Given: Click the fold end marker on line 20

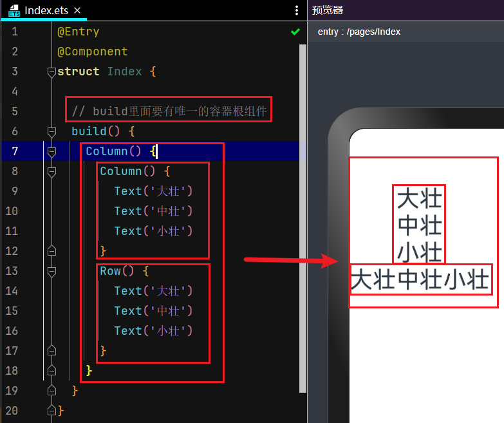Looking at the screenshot, I should 51,411.
